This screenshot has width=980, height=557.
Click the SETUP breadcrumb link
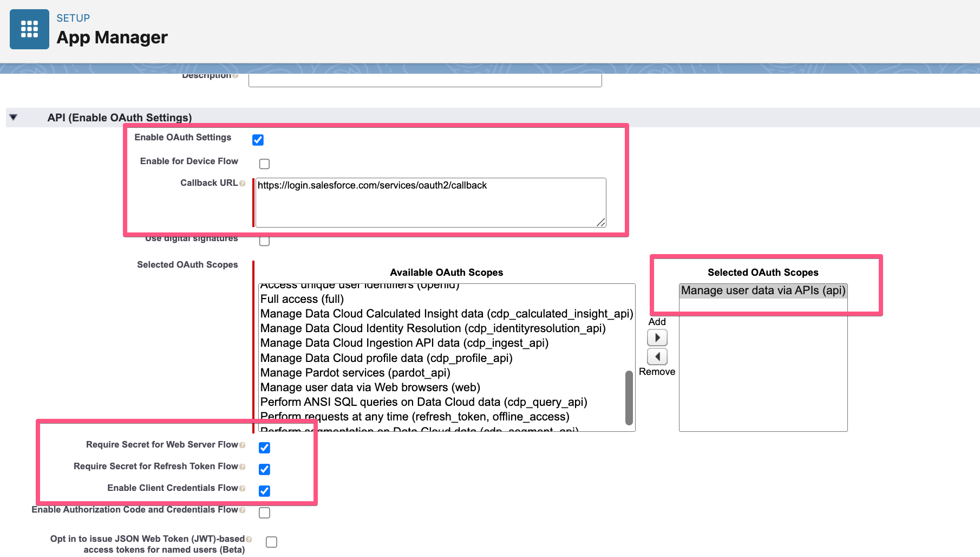click(74, 18)
